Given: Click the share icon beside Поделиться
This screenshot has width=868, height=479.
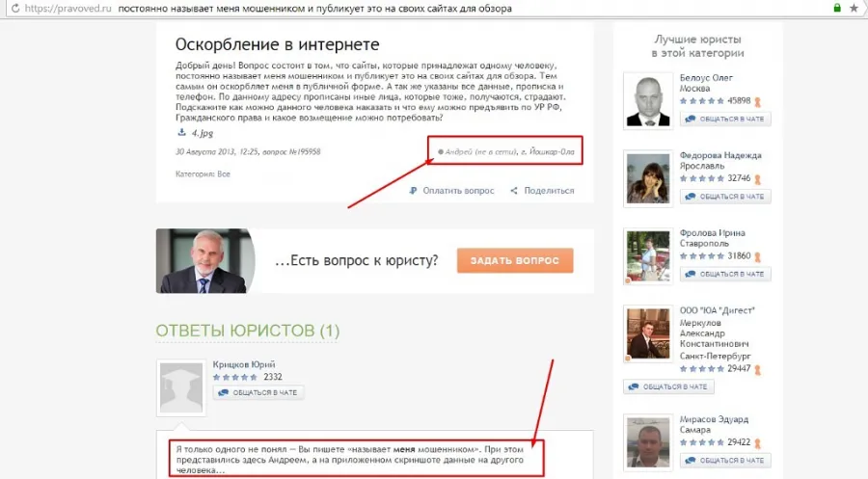Looking at the screenshot, I should 514,190.
